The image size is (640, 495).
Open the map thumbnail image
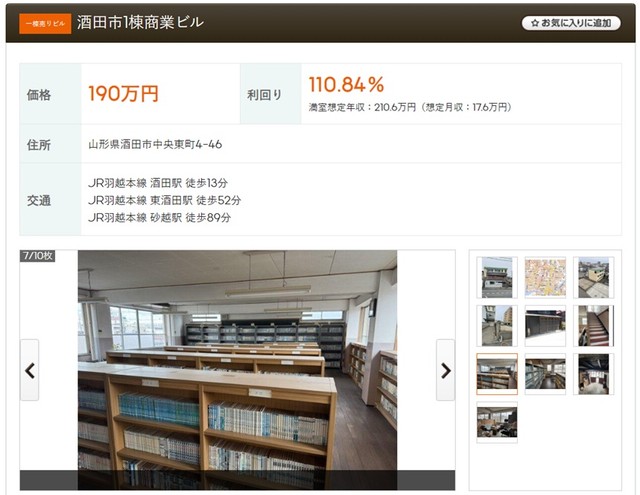pos(545,277)
